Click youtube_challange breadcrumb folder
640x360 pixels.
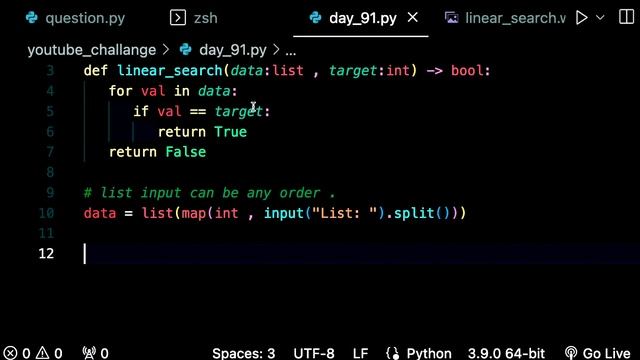pyautogui.click(x=92, y=50)
